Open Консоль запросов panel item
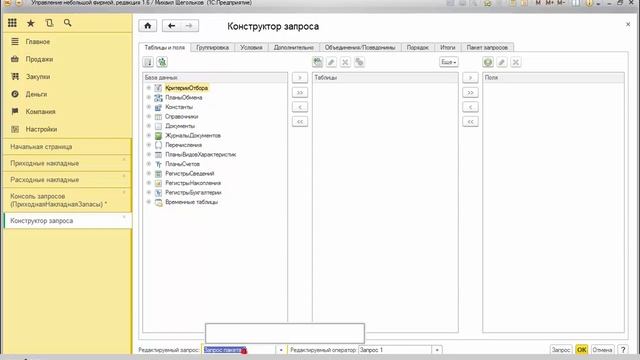 point(67,200)
